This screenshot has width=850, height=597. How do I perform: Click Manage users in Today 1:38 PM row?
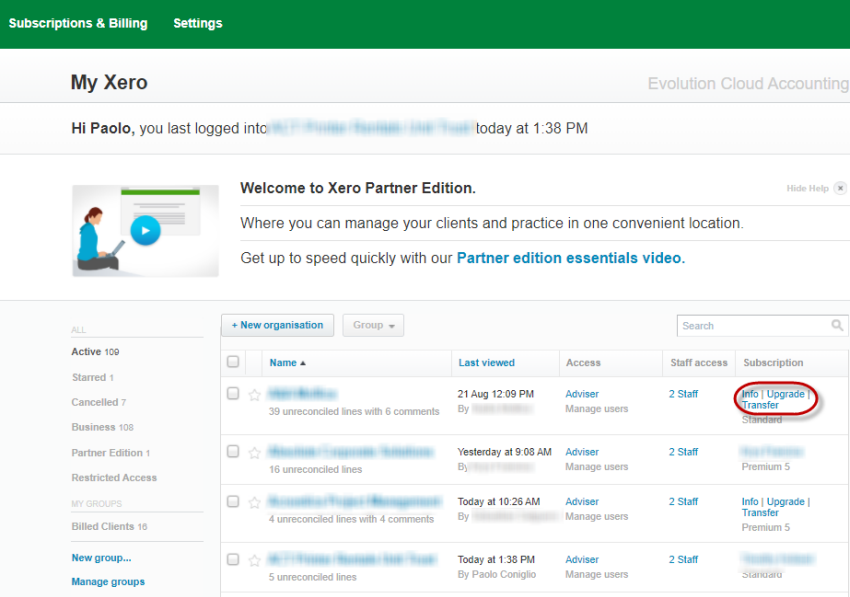[597, 574]
